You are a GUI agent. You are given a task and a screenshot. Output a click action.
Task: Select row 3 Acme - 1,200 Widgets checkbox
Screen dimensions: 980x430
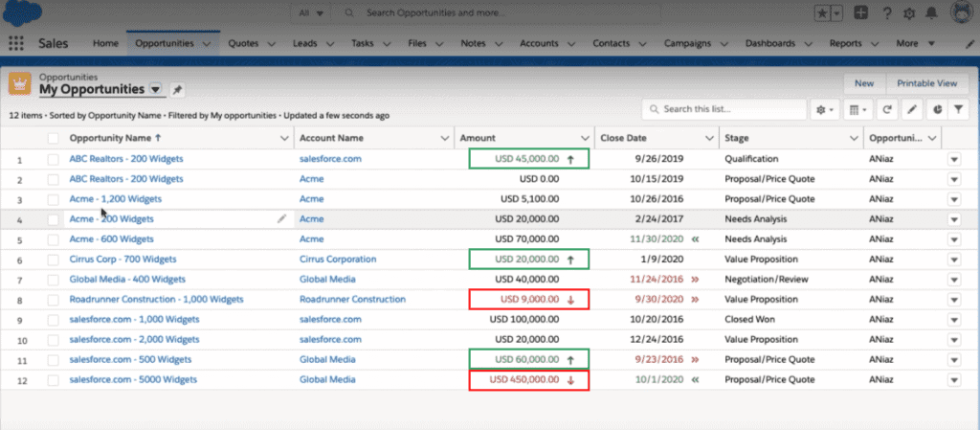click(54, 199)
